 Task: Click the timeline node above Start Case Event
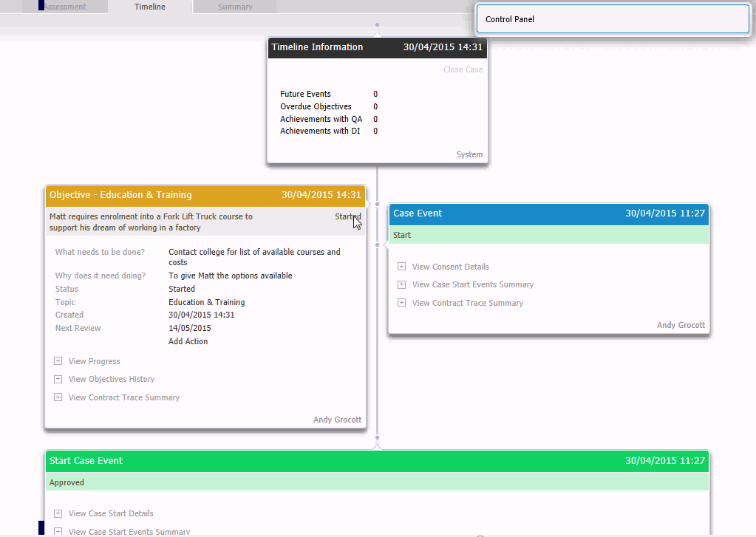pos(377,438)
